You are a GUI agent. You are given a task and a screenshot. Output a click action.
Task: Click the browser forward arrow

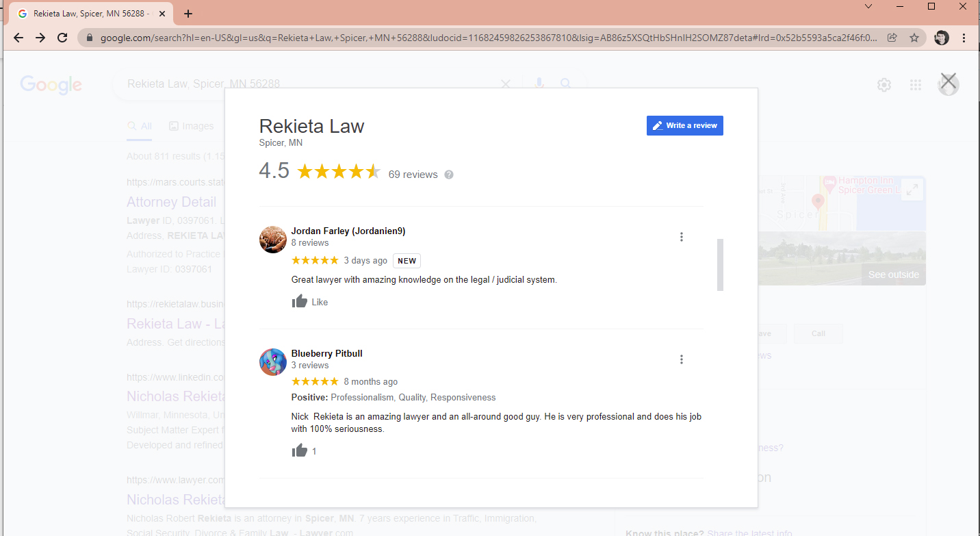coord(40,38)
